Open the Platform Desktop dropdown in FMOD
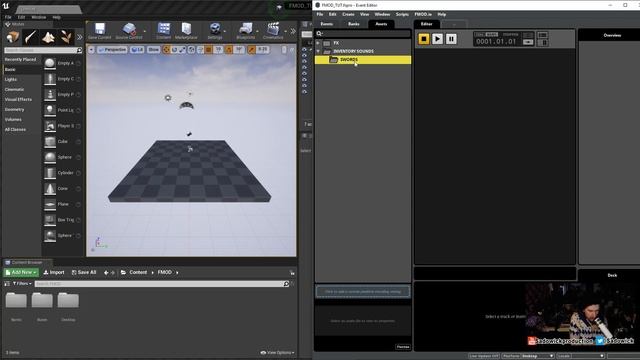 (x=528, y=356)
